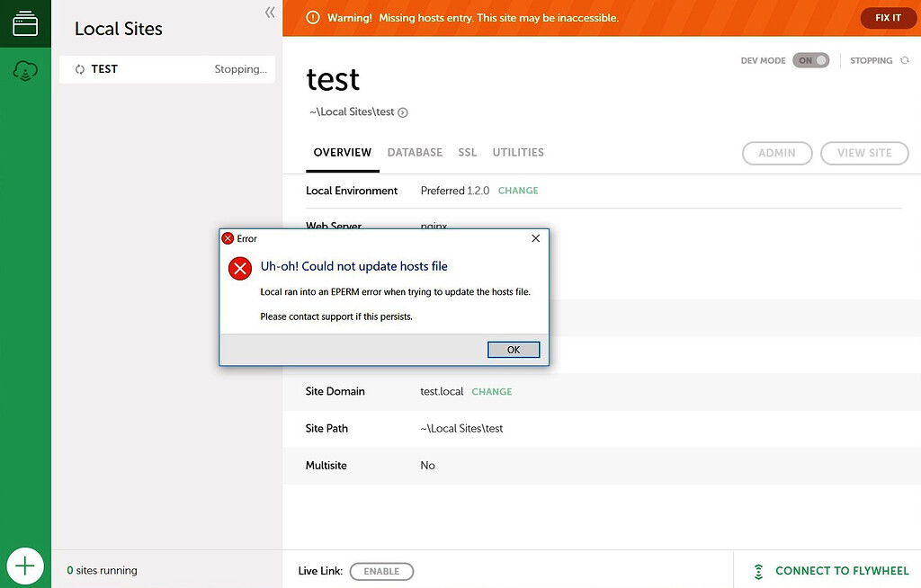Toggle DEV MODE off
The image size is (921, 588).
810,60
